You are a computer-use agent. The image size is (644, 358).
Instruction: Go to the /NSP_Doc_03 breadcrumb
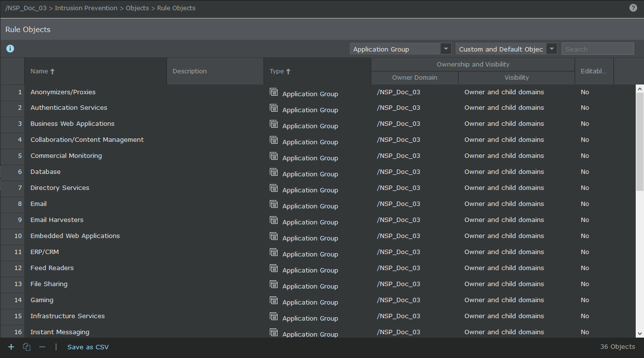[x=26, y=8]
